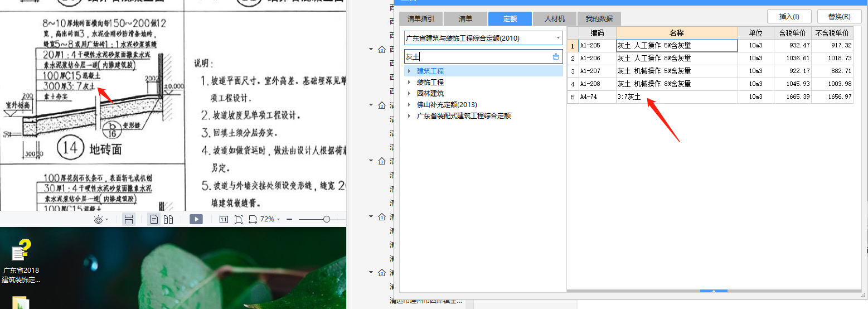
Task: Click price cell 1656.97
Action: click(x=832, y=97)
